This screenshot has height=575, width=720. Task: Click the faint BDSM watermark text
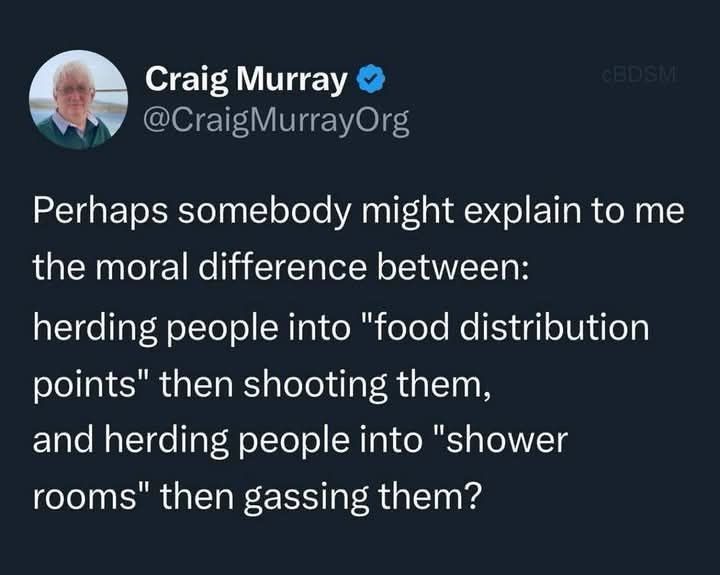(x=639, y=74)
